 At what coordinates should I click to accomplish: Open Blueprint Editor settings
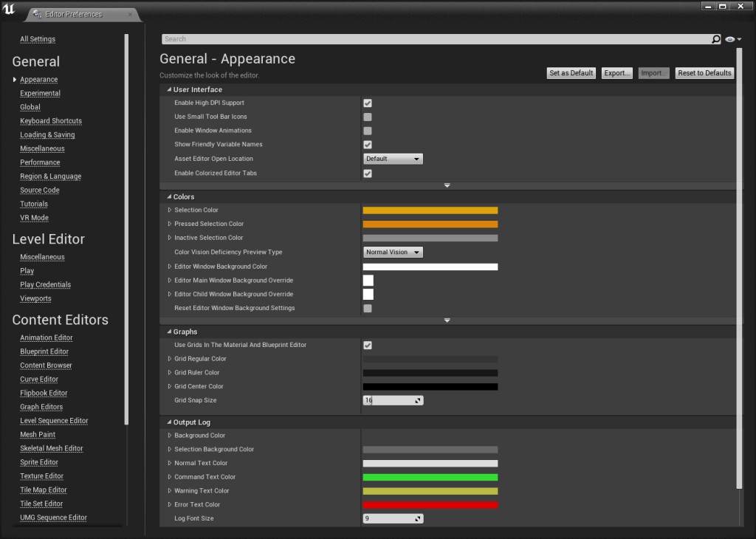pyautogui.click(x=44, y=352)
